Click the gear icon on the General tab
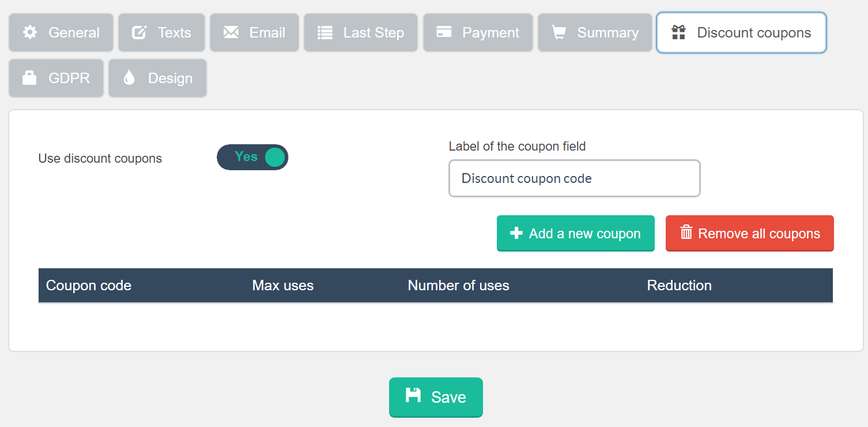This screenshot has width=868, height=427. point(31,32)
